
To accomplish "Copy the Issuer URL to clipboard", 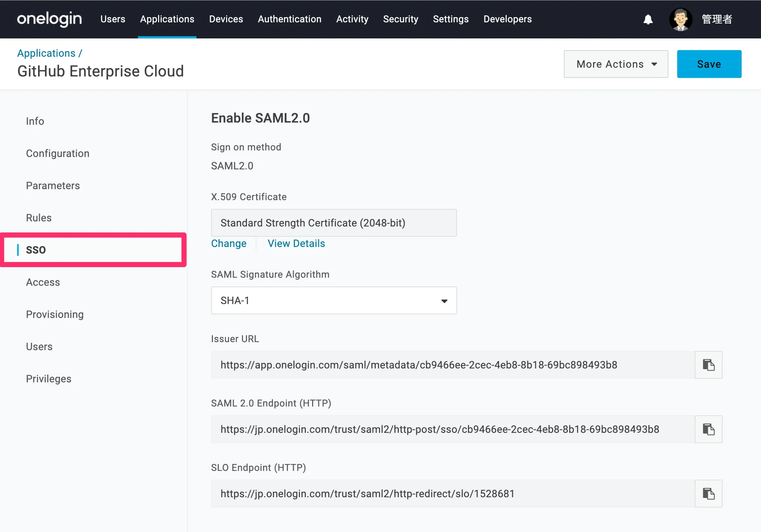I will click(x=708, y=365).
